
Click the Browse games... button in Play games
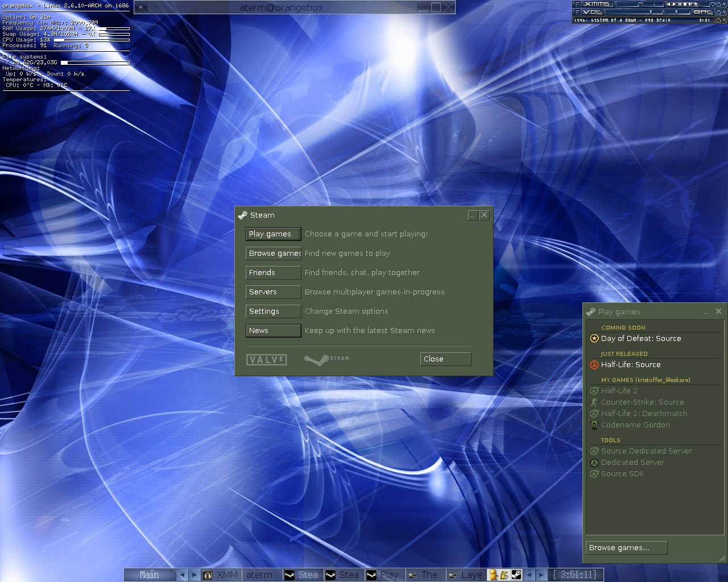click(x=626, y=548)
